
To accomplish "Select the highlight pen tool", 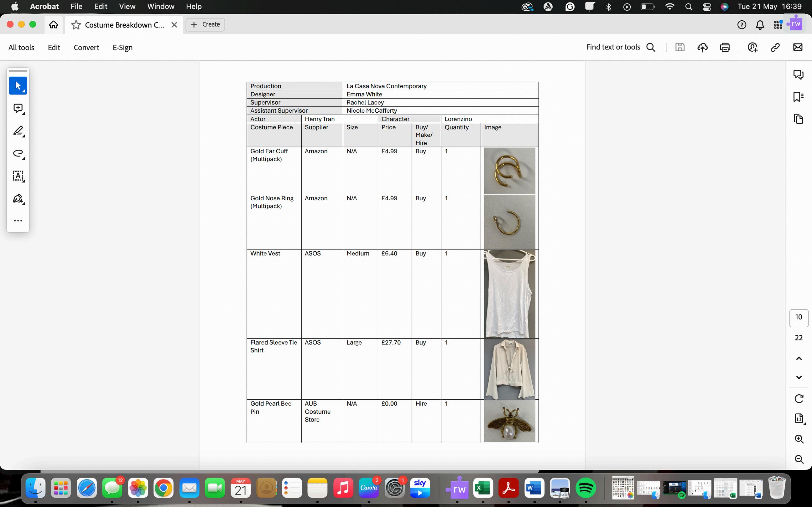I will pos(18,131).
